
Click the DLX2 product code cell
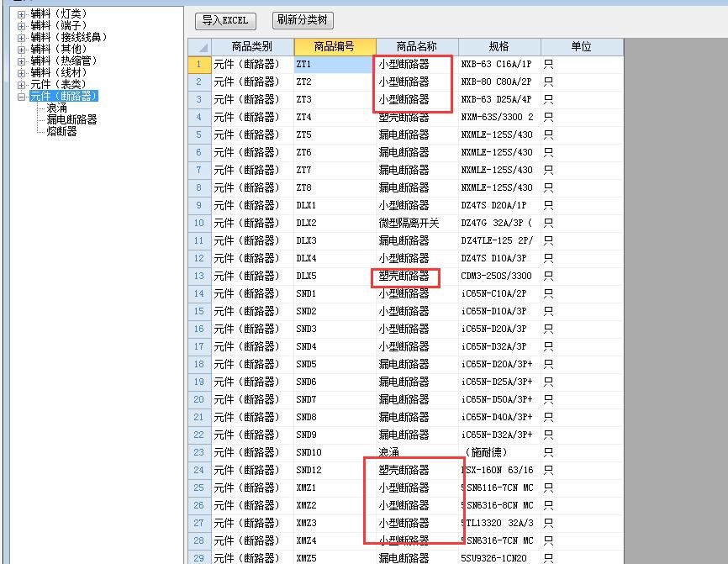(x=335, y=223)
